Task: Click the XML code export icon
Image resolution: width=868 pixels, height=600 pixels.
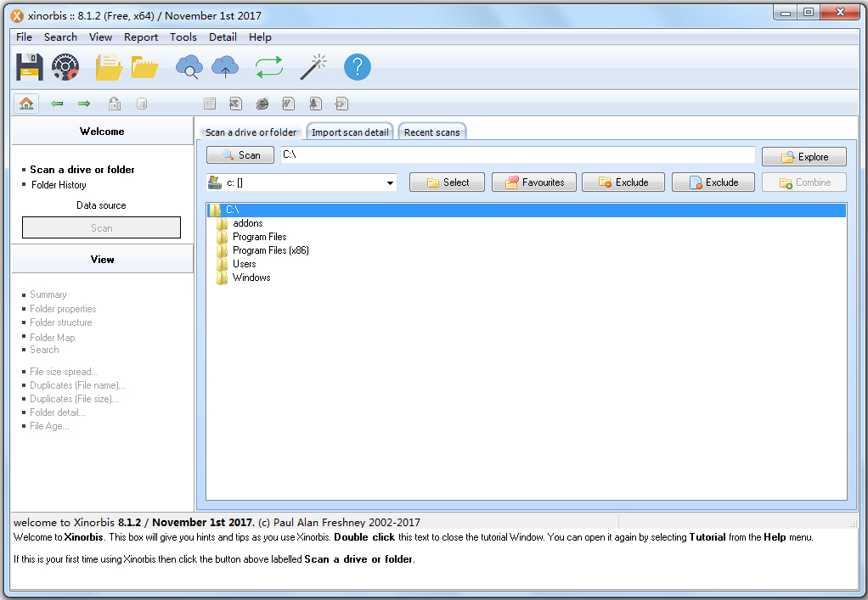Action: coord(341,104)
